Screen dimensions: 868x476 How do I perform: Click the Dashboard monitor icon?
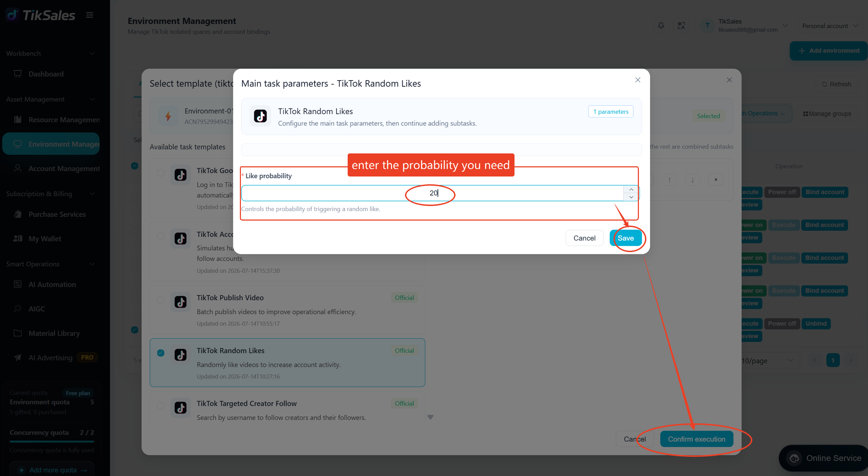point(18,74)
